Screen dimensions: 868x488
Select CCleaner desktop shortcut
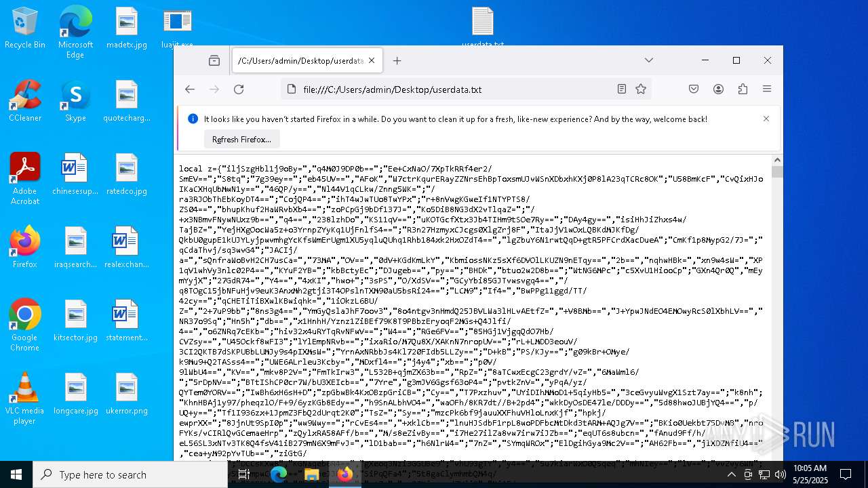25,101
